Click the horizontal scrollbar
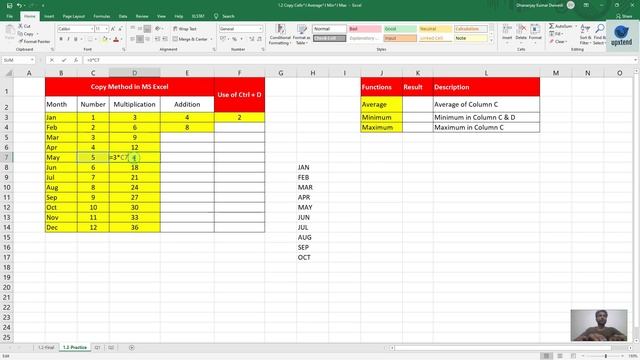The height and width of the screenshot is (360, 640). click(x=502, y=348)
